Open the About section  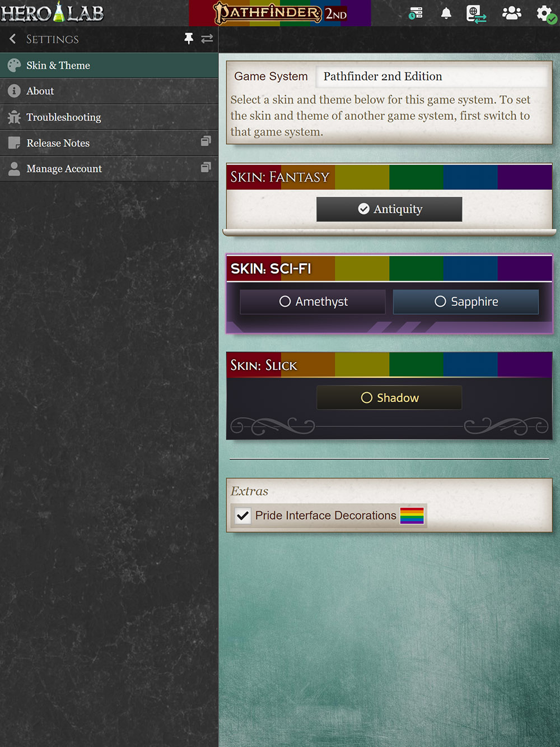pyautogui.click(x=109, y=91)
